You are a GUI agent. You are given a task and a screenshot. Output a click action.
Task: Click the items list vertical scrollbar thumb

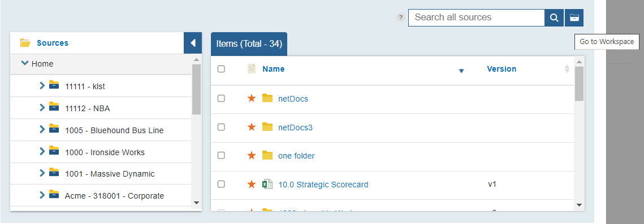579,84
